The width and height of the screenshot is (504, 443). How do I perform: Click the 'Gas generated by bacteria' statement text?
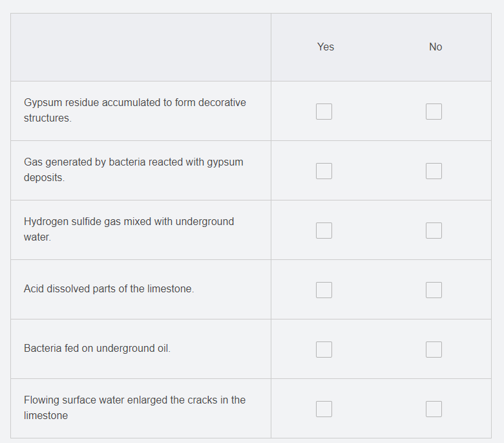pyautogui.click(x=133, y=169)
